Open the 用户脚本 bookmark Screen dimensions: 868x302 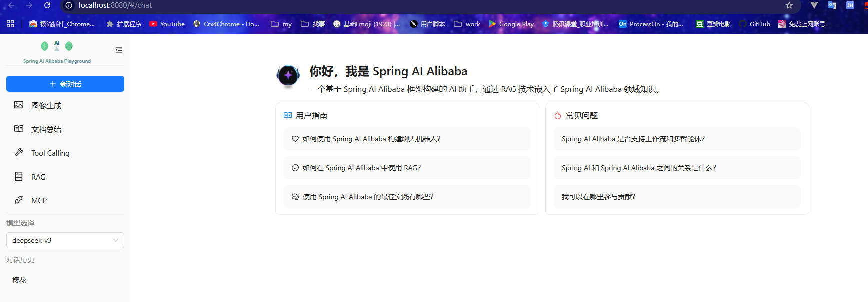(x=427, y=24)
